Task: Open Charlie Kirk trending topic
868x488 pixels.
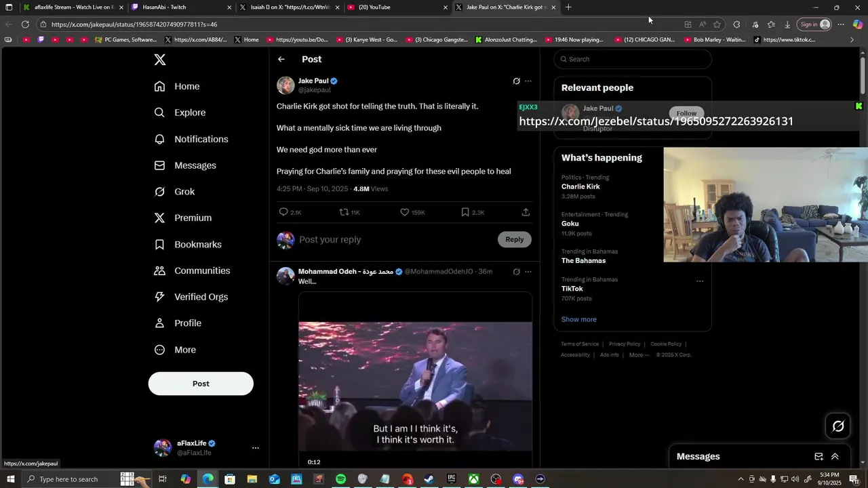Action: [x=580, y=186]
